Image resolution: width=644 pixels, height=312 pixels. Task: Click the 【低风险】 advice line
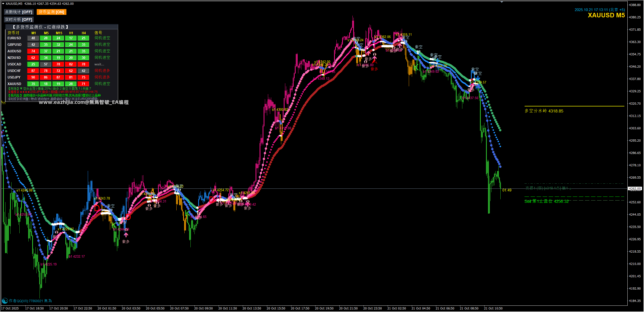point(54,96)
